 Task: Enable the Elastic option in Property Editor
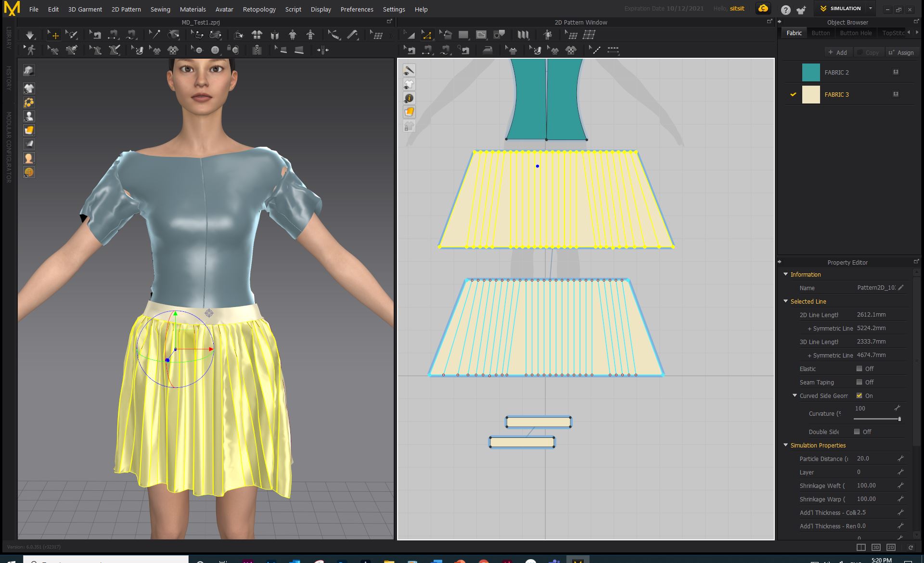(x=859, y=369)
